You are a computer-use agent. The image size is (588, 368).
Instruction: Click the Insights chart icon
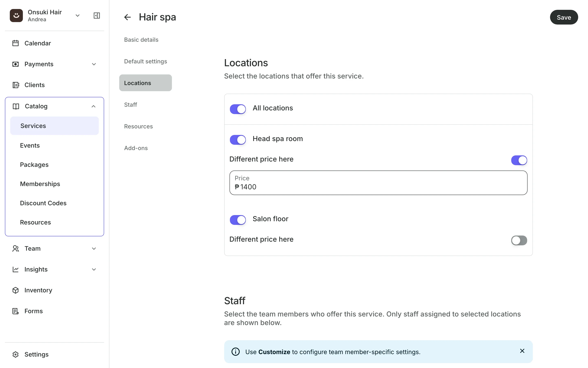click(16, 269)
